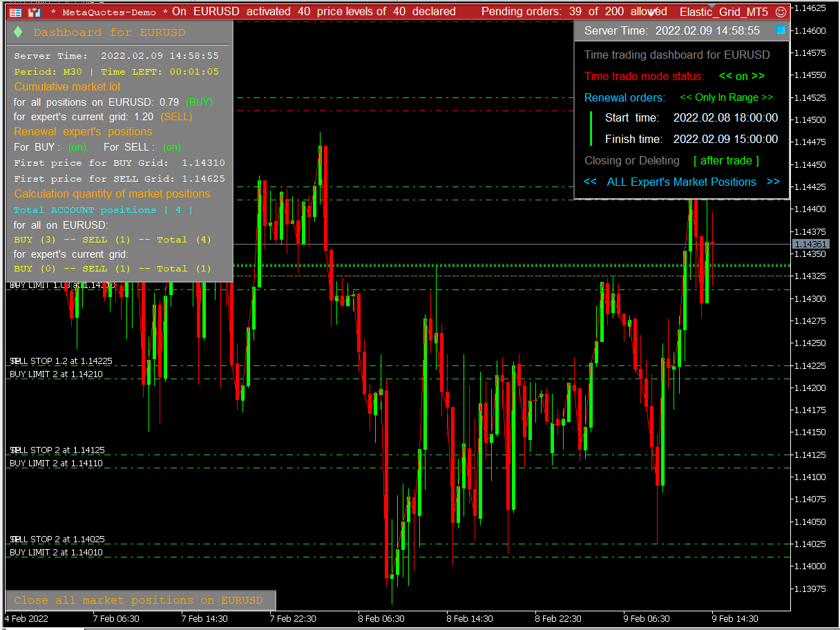Click Pending orders: 39 of 200 allowed text

pos(574,12)
